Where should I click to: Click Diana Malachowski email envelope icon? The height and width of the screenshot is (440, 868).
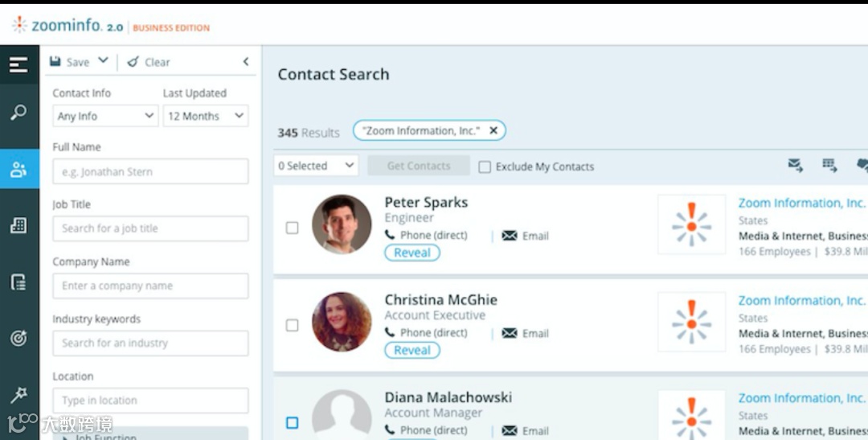coord(510,430)
